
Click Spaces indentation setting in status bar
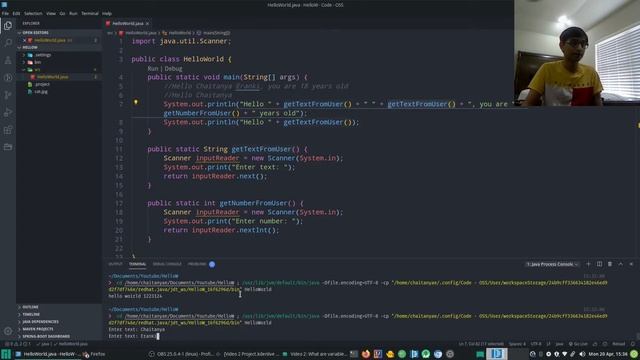(518, 344)
